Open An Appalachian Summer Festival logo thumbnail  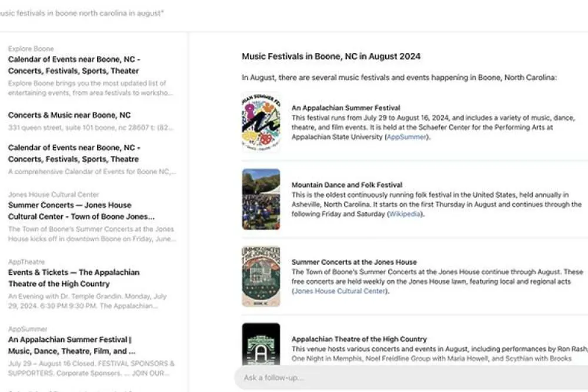(x=261, y=122)
